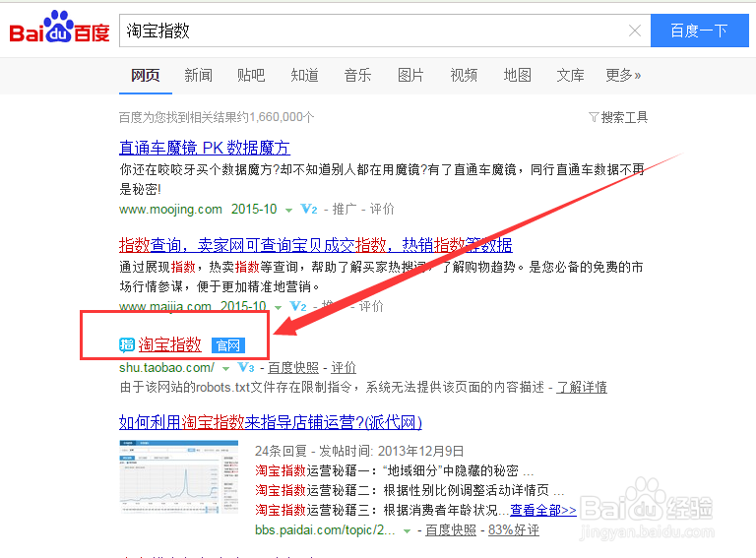The width and height of the screenshot is (756, 558).
Task: Expand dropdown arrow next to www.maijia.com
Action: pyautogui.click(x=279, y=307)
